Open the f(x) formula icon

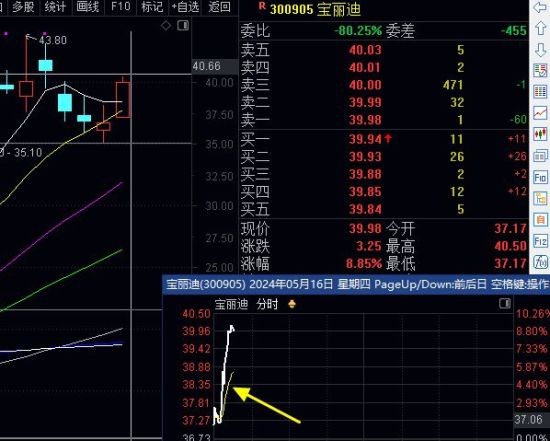(540, 262)
